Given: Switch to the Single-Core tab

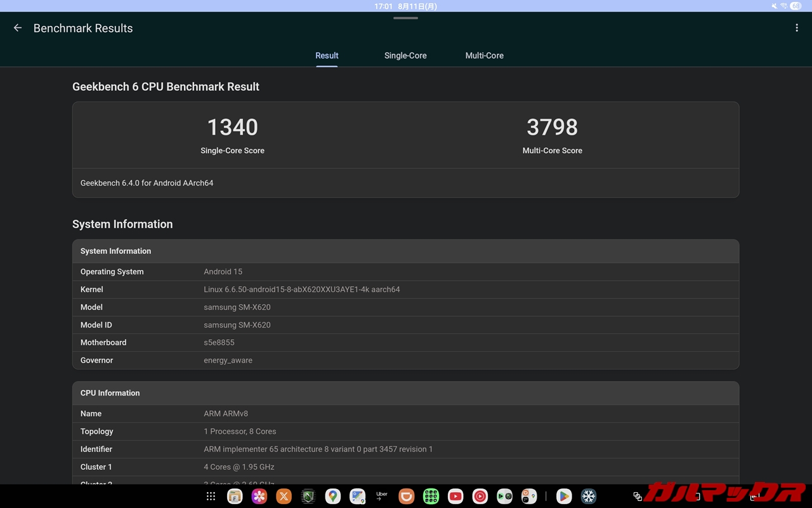Looking at the screenshot, I should 405,56.
